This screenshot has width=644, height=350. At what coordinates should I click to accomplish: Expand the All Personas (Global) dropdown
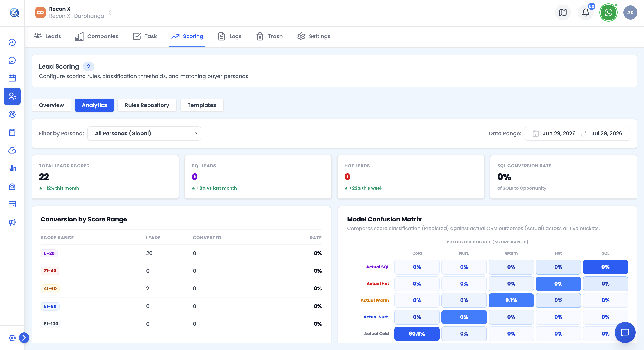pyautogui.click(x=144, y=133)
